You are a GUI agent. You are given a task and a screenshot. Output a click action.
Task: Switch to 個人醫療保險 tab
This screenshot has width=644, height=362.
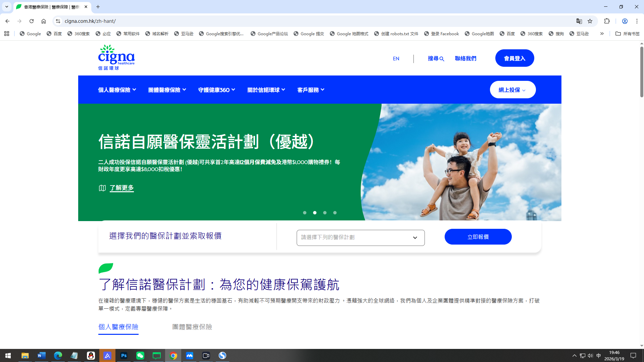pyautogui.click(x=118, y=327)
